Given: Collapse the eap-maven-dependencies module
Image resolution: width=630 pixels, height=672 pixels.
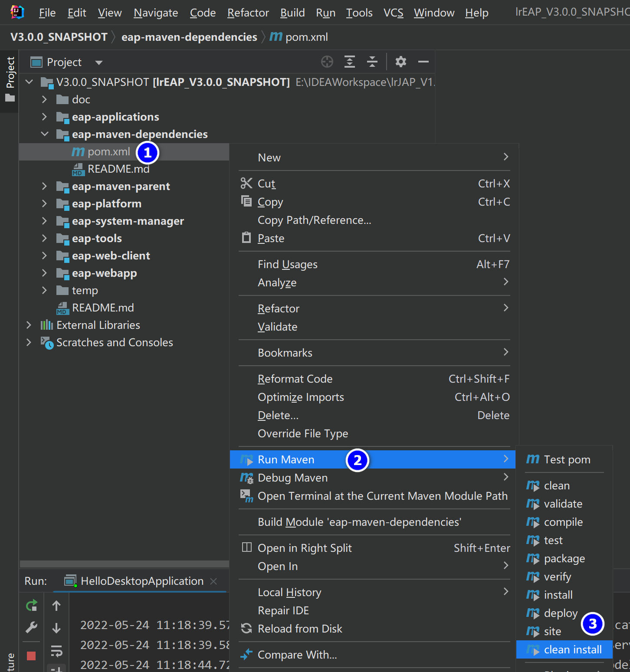Looking at the screenshot, I should [44, 134].
